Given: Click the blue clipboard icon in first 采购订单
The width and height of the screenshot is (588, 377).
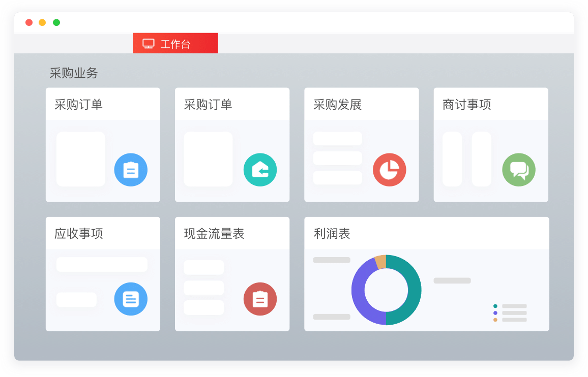Looking at the screenshot, I should 131,170.
